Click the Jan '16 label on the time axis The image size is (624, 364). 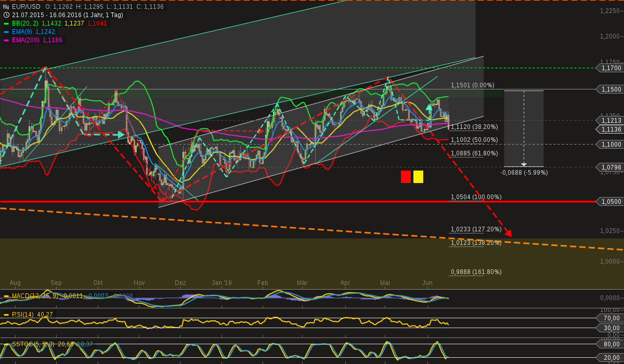pyautogui.click(x=222, y=283)
